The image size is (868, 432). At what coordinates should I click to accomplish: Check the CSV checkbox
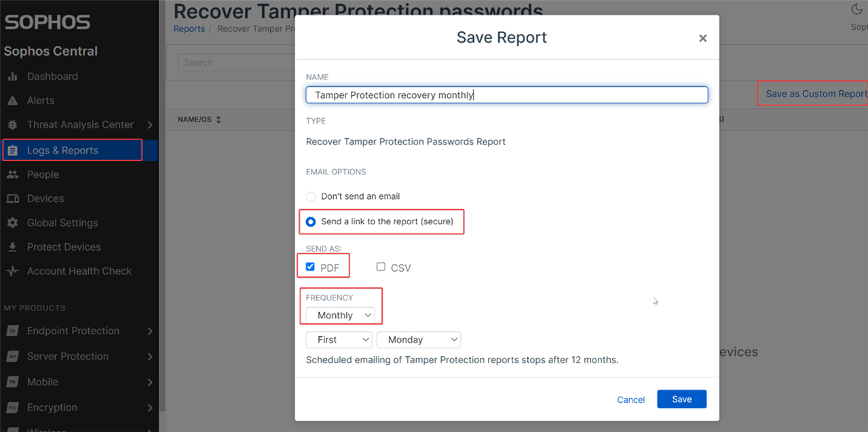[381, 267]
